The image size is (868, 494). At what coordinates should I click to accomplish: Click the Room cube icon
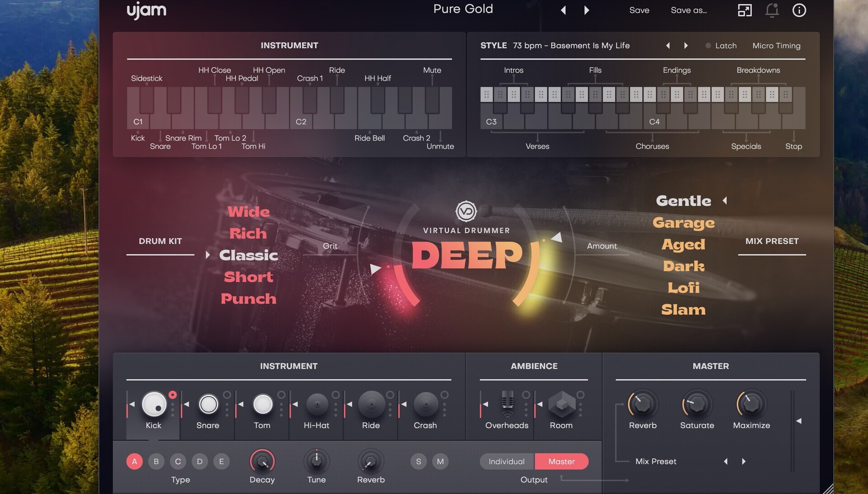point(561,404)
